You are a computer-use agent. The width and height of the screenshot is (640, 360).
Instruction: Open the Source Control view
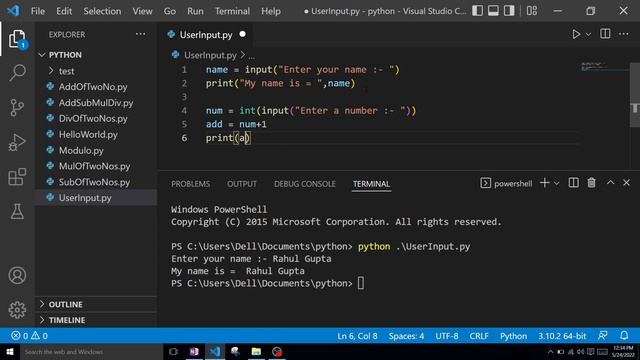coord(17,108)
